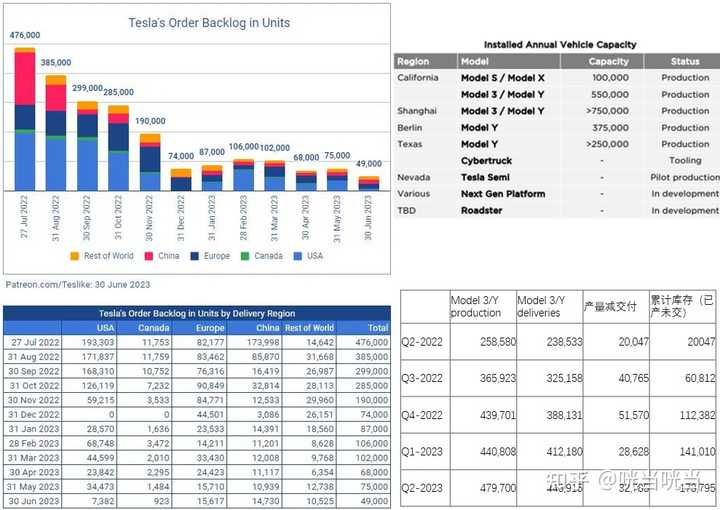Select the 31 Dec 2022 chart bar
720x510 pixels.
point(181,180)
